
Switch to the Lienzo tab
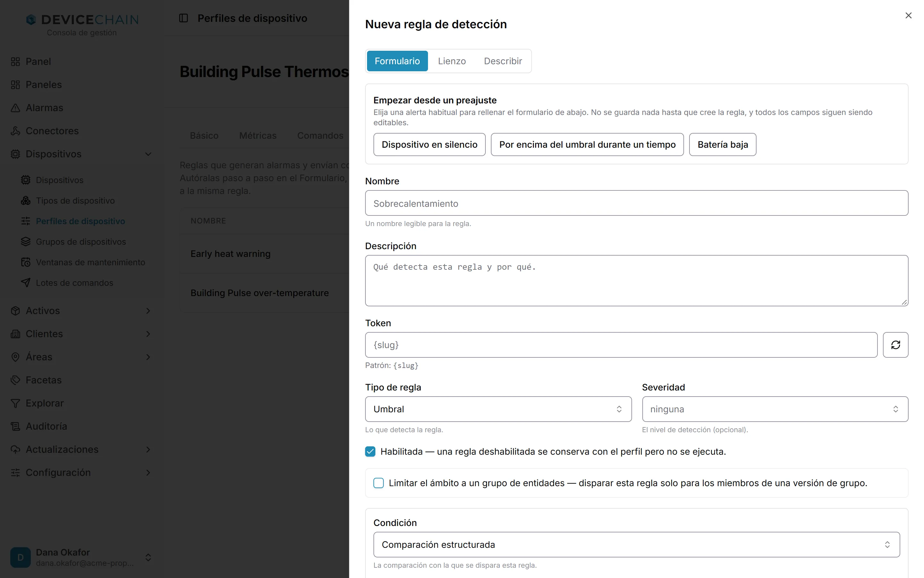pos(452,61)
